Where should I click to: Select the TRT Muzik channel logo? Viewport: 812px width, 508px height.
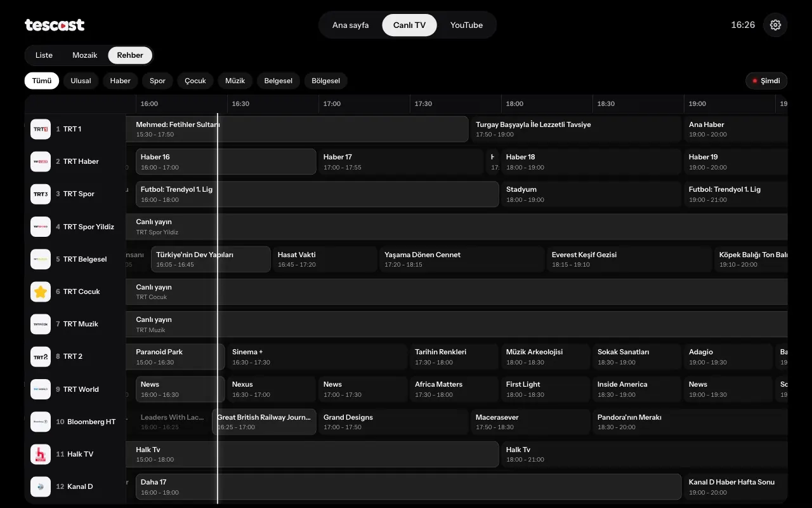41,324
